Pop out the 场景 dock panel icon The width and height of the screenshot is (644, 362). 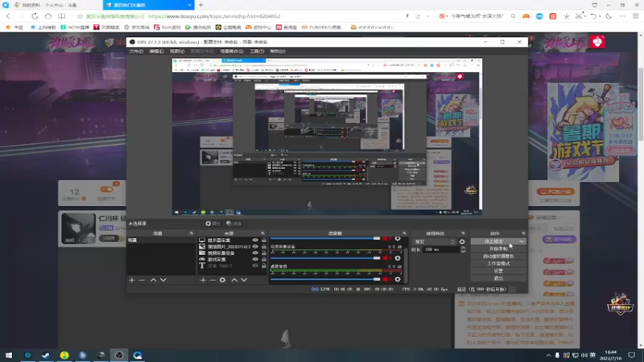click(192, 233)
